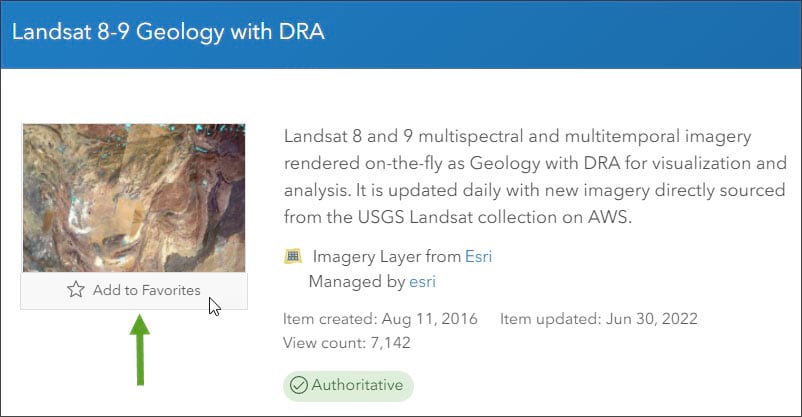This screenshot has height=417, width=802.
Task: Click the Item created Aug 11, 2016 text
Action: [x=381, y=319]
